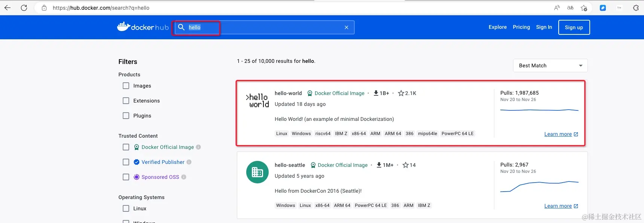644x223 pixels.
Task: Click Docker Official Image label on hello-world
Action: click(x=339, y=93)
